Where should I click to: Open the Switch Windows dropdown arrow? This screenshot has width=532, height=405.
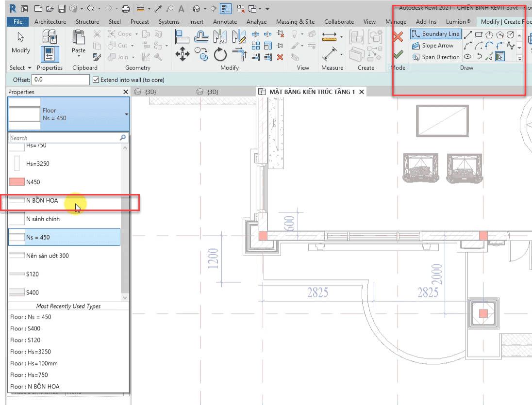click(260, 9)
